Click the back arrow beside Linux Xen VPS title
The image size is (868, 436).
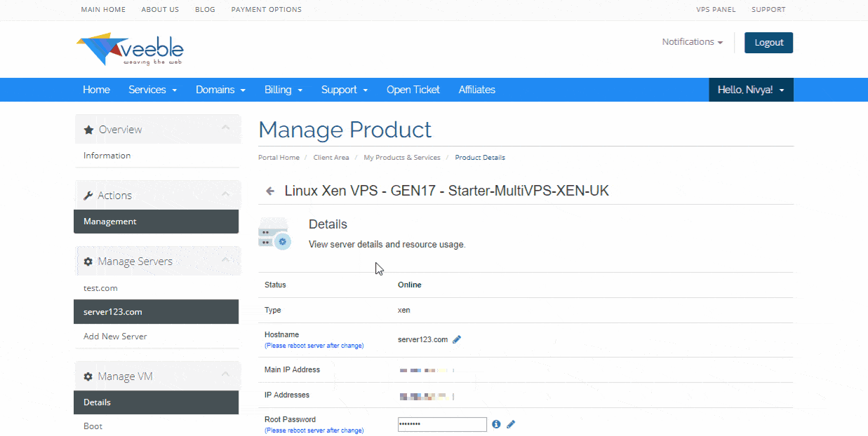click(270, 191)
